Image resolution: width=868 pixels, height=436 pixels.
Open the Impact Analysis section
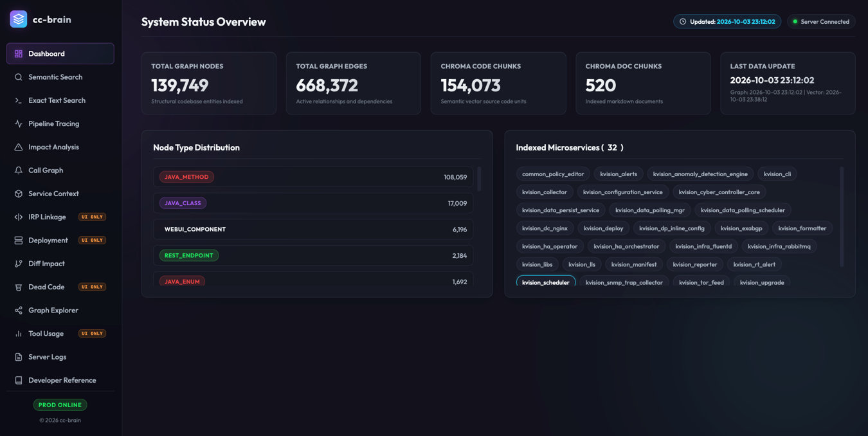click(x=60, y=147)
